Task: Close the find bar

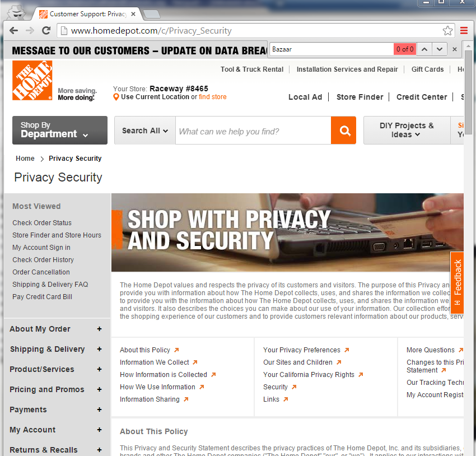Action: (455, 49)
